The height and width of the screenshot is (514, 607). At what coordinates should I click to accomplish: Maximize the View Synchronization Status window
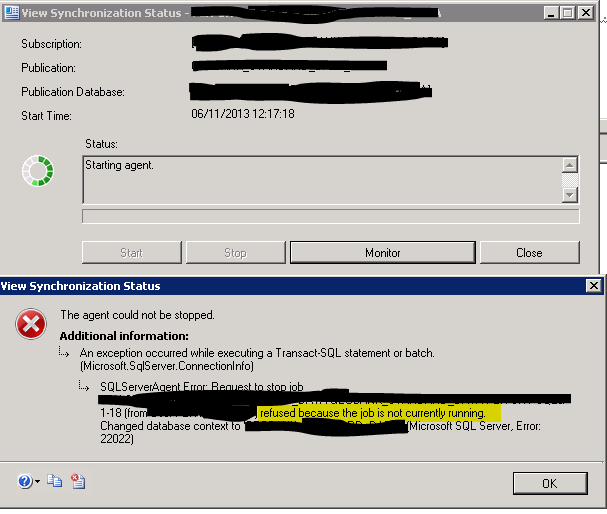(x=568, y=13)
